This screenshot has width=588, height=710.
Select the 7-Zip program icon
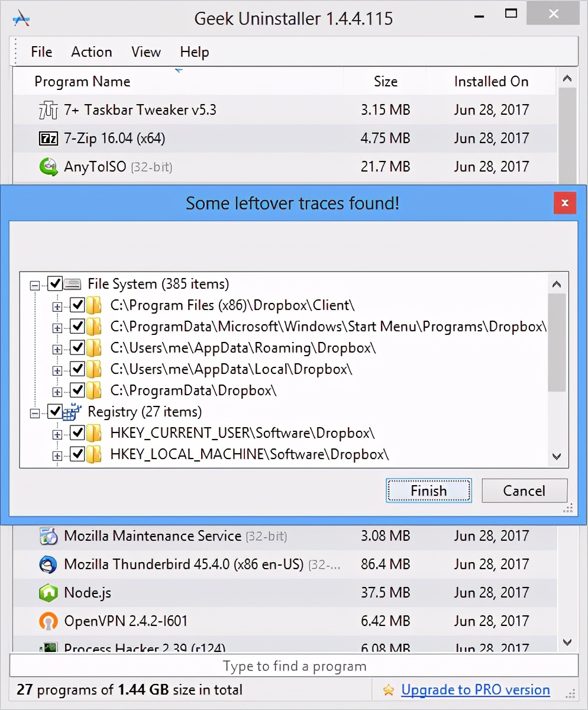(47, 138)
